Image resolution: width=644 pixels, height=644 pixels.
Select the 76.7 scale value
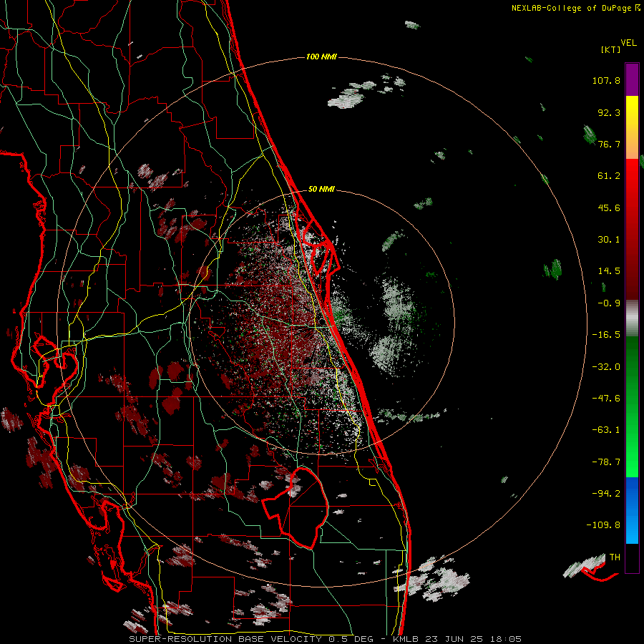tap(609, 144)
